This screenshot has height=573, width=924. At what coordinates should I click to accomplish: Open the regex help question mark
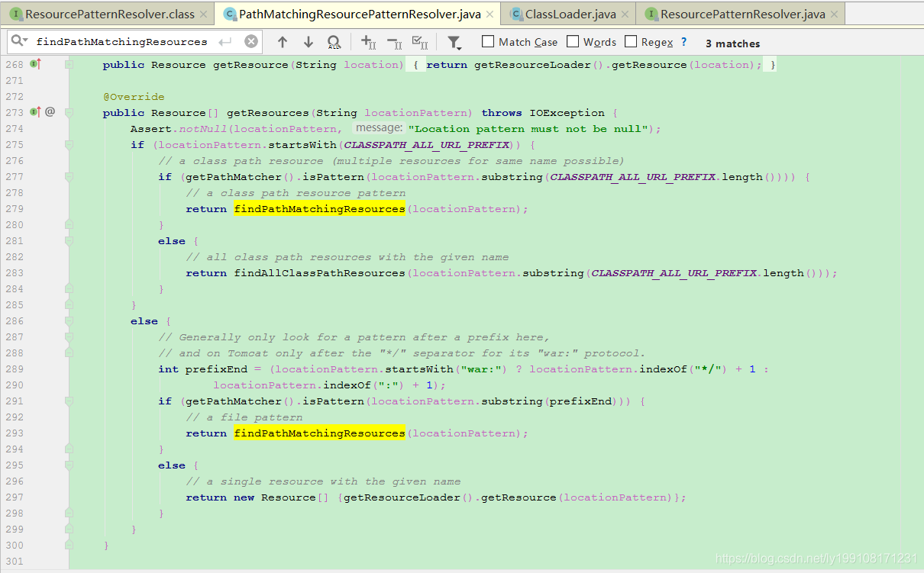pyautogui.click(x=683, y=42)
